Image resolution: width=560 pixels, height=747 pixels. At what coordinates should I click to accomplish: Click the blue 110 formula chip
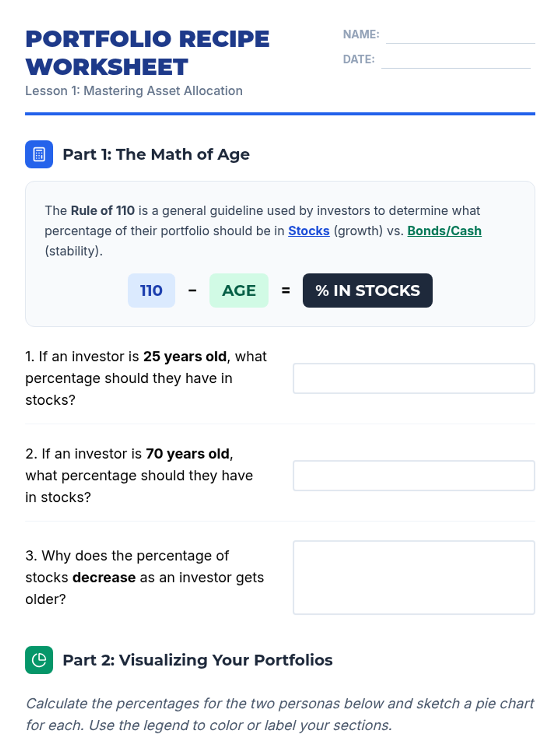click(x=151, y=290)
